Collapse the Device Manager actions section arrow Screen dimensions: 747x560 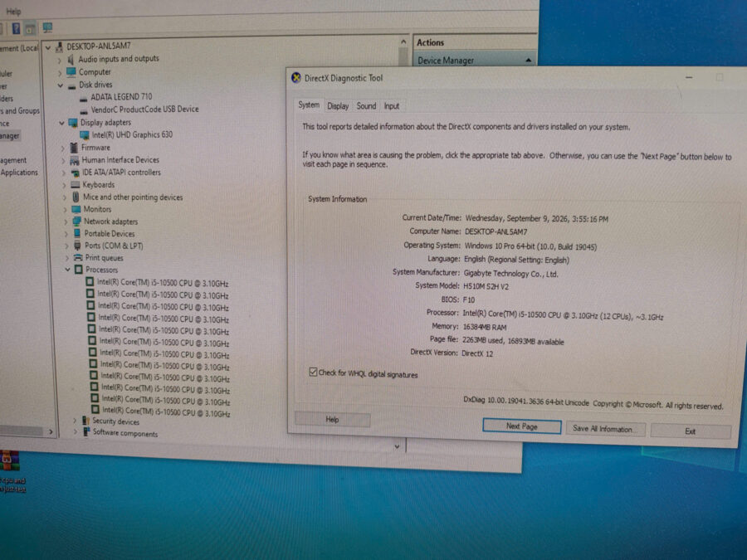click(x=529, y=60)
